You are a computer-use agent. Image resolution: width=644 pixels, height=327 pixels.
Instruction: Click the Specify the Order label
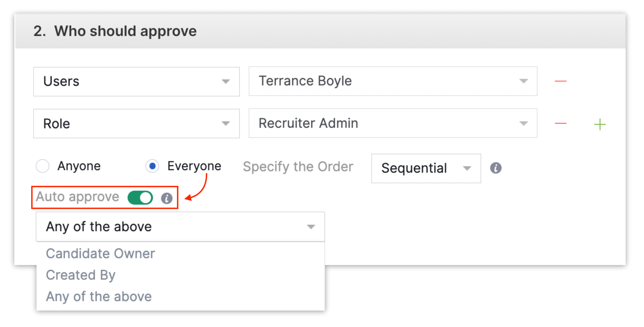coord(298,167)
